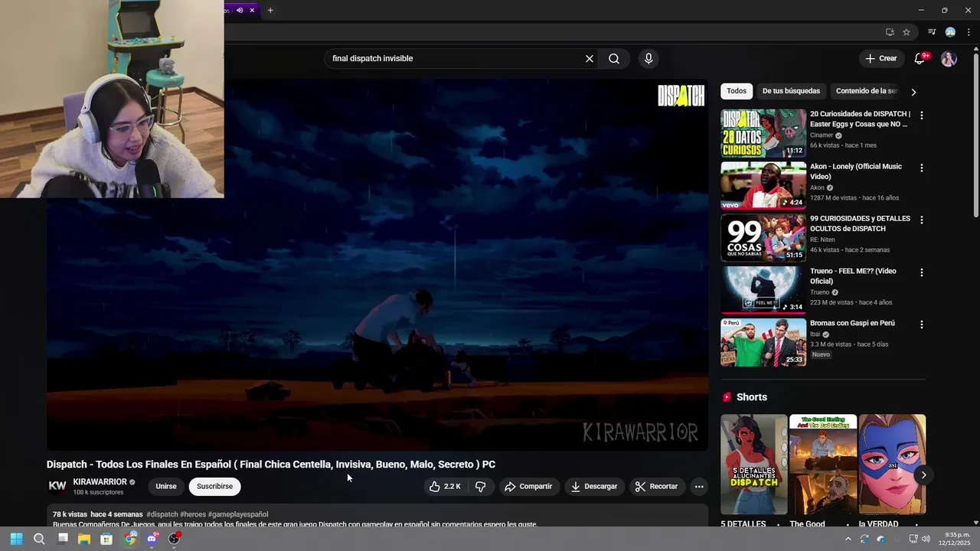Click the #heroes hashtag
This screenshot has width=980, height=551.
click(x=193, y=514)
